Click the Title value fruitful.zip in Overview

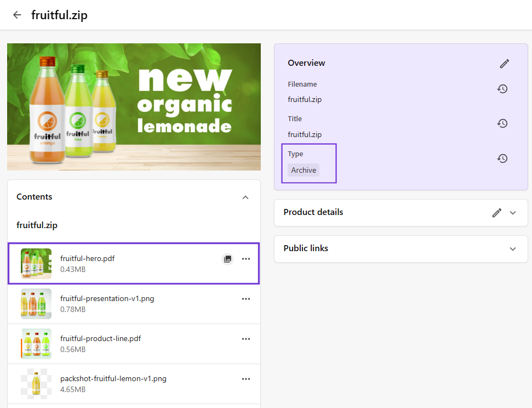(305, 134)
